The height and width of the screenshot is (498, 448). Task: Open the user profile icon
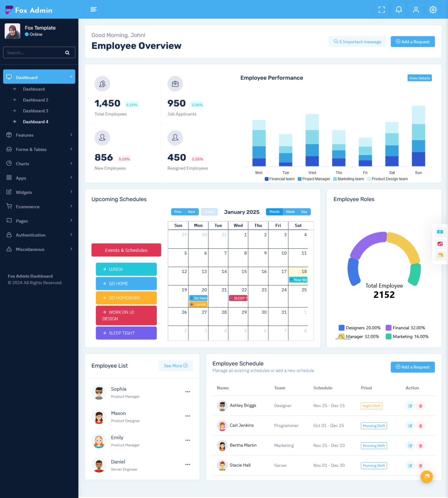tap(416, 9)
